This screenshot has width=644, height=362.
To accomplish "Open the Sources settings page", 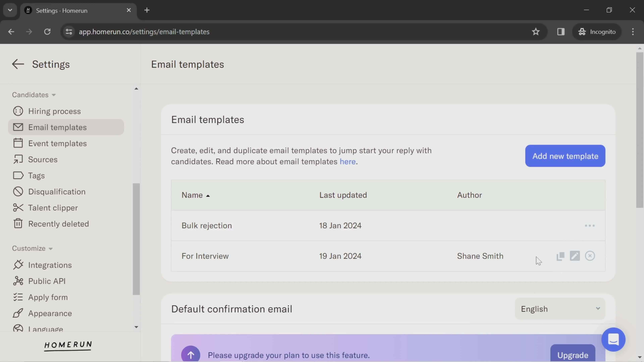I will point(43,159).
